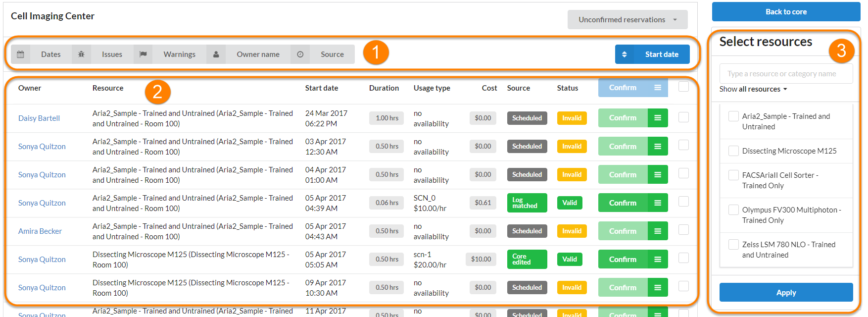Click the calendar icon beside Dates filter
This screenshot has width=868, height=317.
pos(20,54)
